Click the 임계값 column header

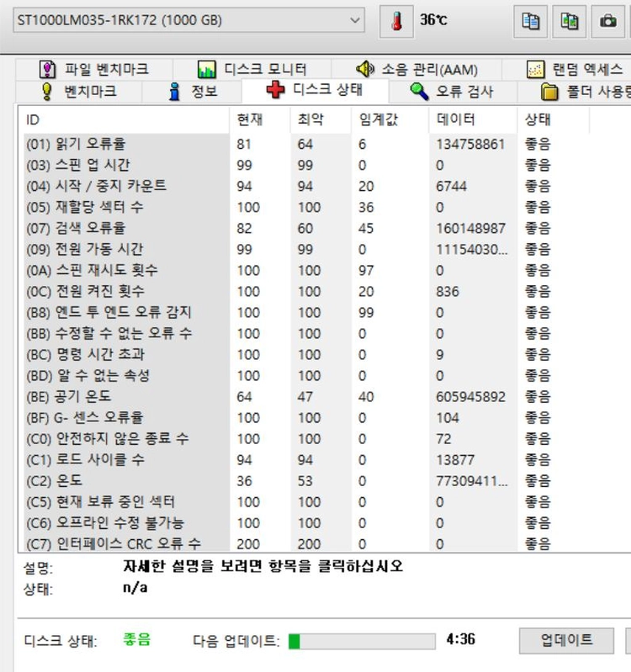[x=390, y=120]
